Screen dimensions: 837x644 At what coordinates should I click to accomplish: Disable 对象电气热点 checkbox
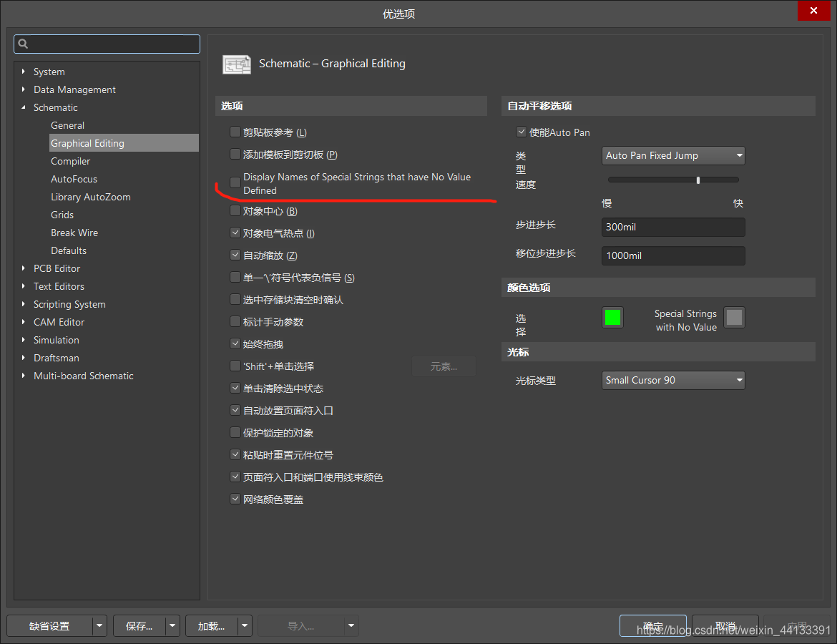coord(235,233)
